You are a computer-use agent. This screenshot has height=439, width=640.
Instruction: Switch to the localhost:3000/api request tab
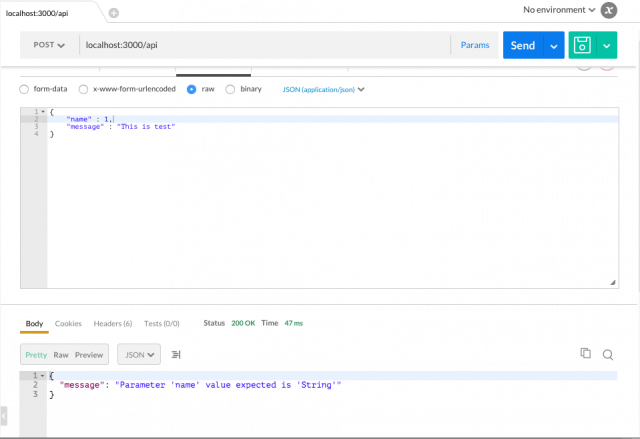pos(37,13)
